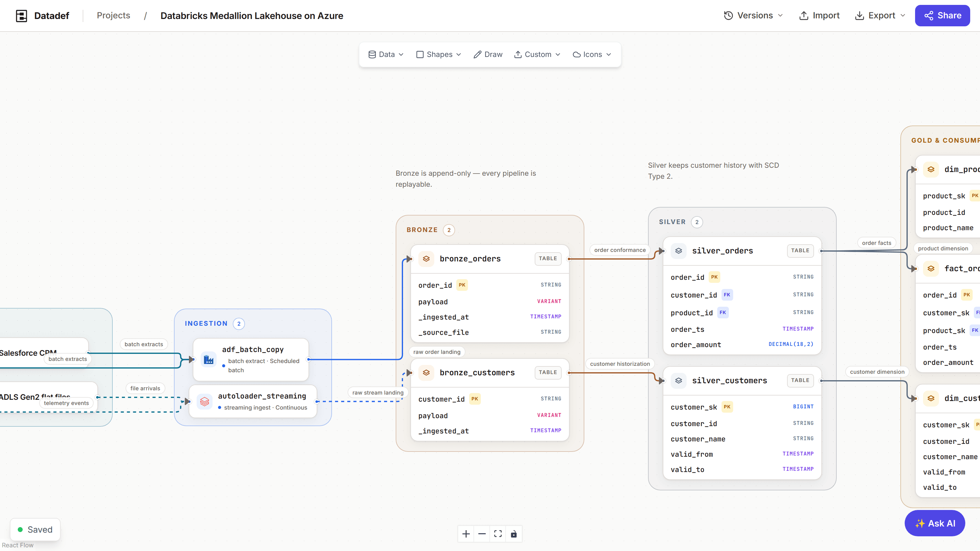Click the BRONZE group title
Viewport: 980px width, 551px height.
click(x=422, y=230)
